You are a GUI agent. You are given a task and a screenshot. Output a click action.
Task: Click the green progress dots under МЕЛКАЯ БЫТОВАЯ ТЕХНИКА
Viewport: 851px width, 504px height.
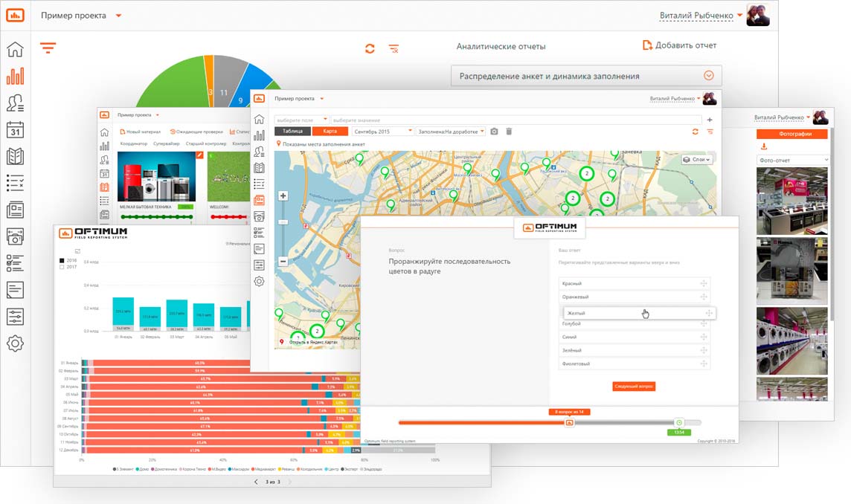tap(157, 217)
